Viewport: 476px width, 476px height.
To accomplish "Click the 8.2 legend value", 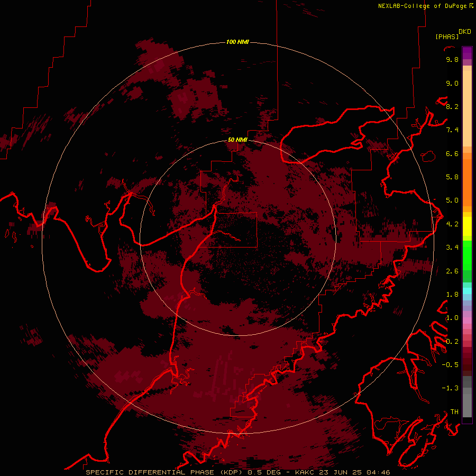I will click(x=452, y=106).
